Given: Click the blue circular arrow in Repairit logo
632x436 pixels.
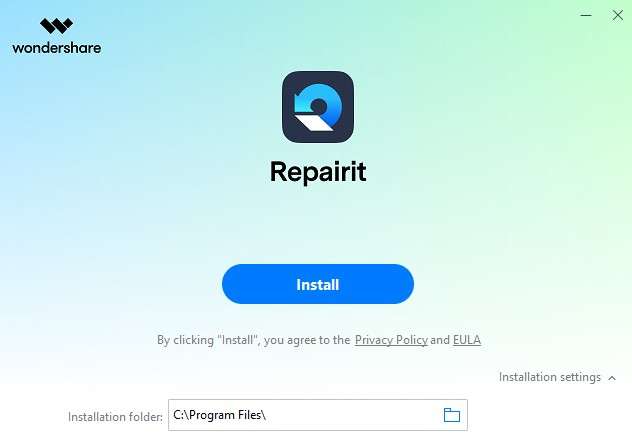Looking at the screenshot, I should [x=318, y=106].
